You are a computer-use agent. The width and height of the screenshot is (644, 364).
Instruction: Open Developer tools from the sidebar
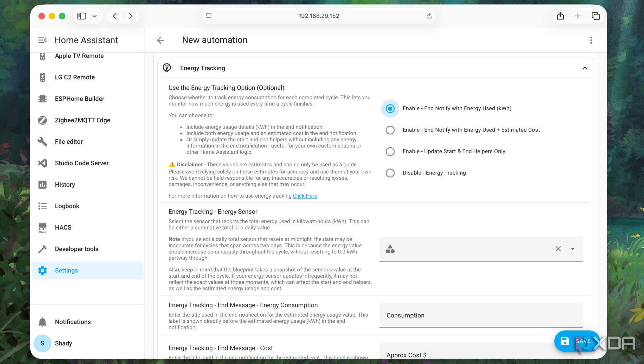coord(87,249)
